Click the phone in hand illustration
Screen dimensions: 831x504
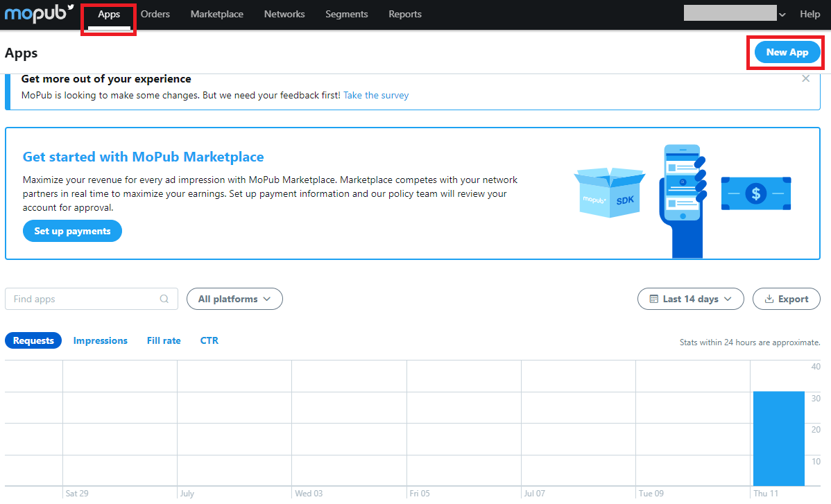[684, 201]
